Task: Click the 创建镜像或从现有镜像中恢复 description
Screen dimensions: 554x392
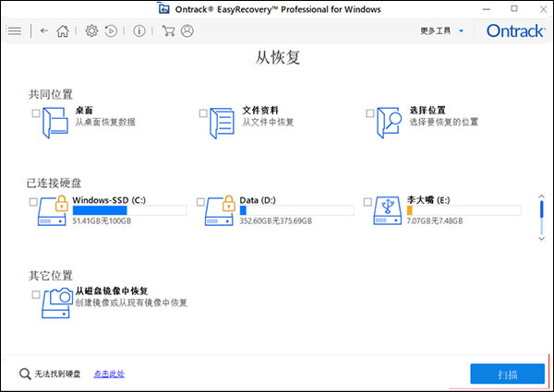Action: click(x=131, y=303)
